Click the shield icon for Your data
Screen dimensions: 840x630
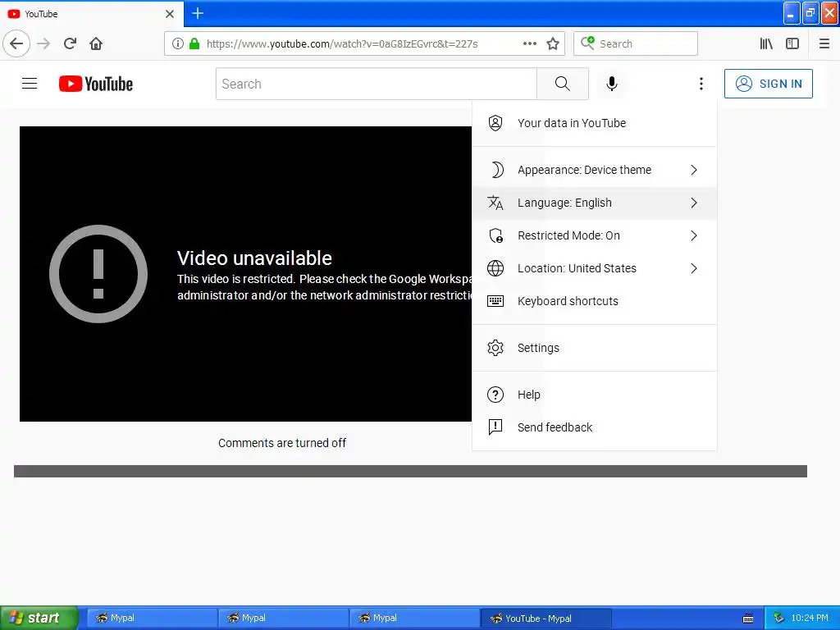pos(495,123)
